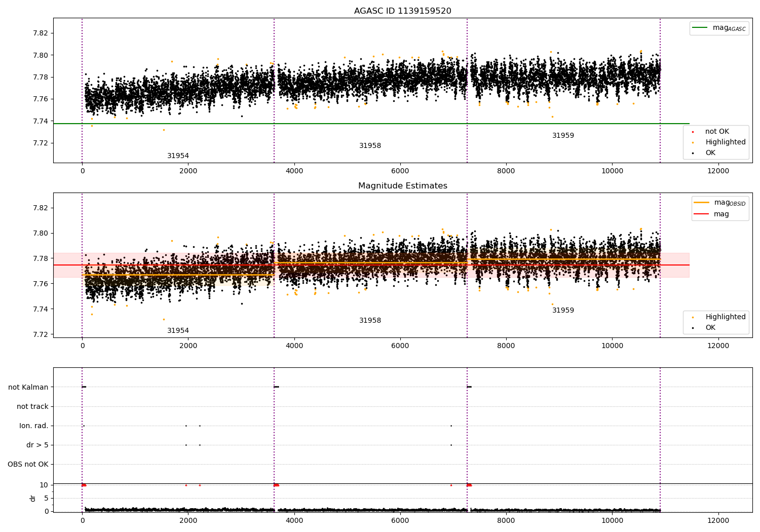Click the orange mag OBSID legend line
This screenshot has width=760, height=532.
point(701,203)
